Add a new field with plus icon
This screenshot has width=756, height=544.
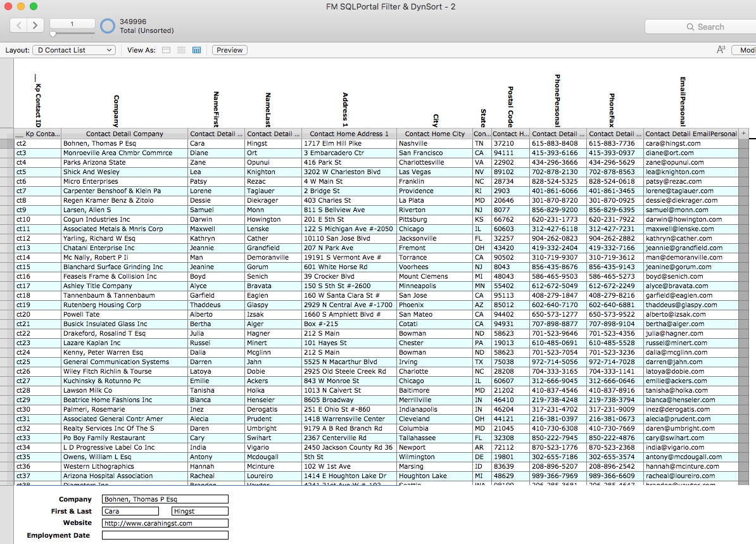pyautogui.click(x=743, y=134)
